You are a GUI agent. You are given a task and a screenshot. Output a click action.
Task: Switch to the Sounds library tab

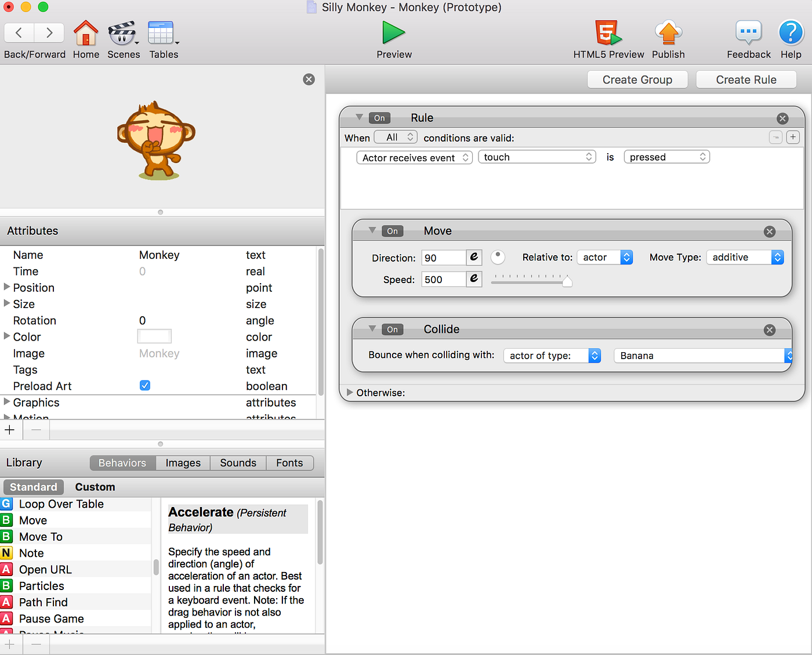tap(238, 463)
